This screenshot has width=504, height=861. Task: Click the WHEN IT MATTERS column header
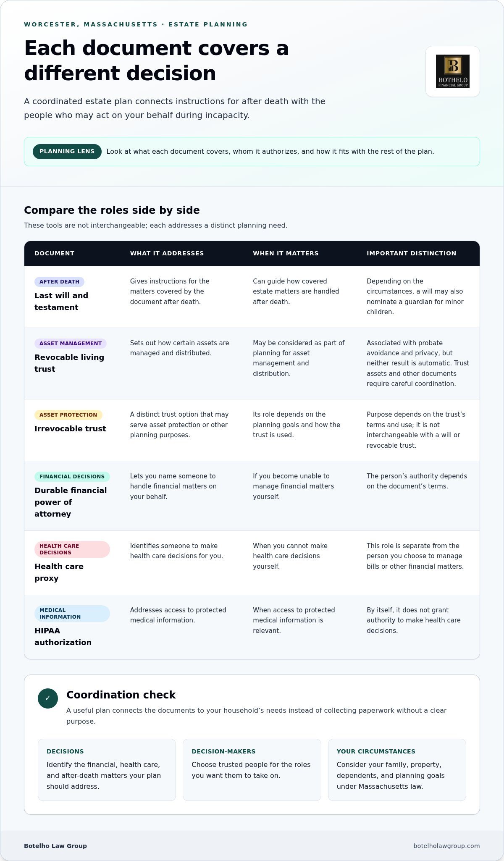[x=286, y=253]
